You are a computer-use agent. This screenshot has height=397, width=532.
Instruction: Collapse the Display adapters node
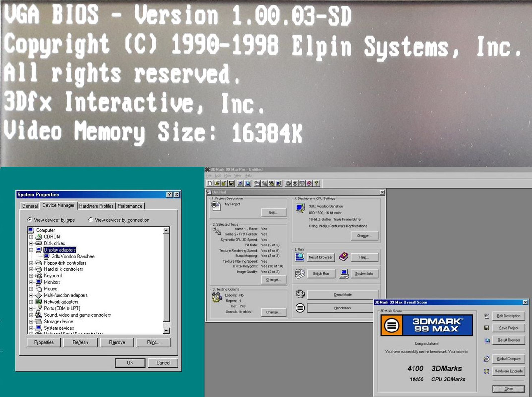[x=31, y=250]
